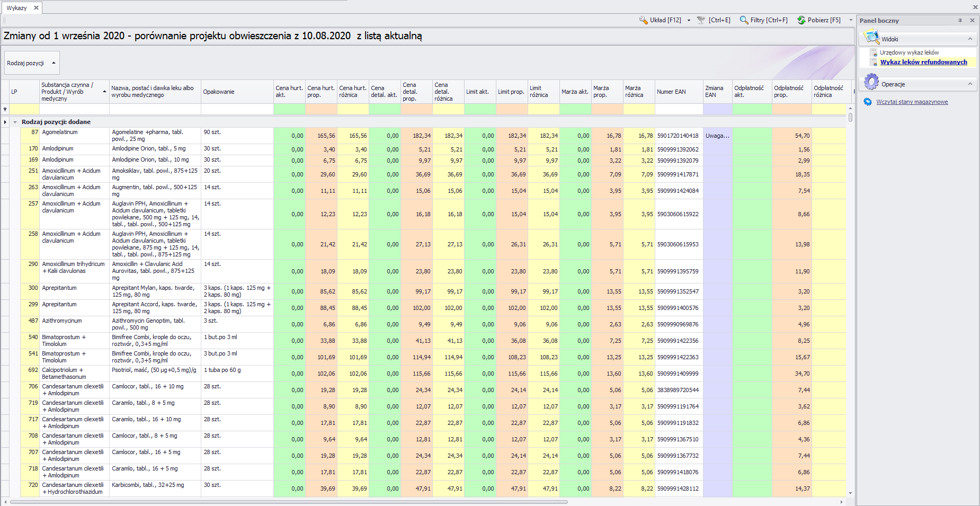Viewport: 980px width, 506px height.
Task: Open Układ [F12] layout settings
Action: 660,20
